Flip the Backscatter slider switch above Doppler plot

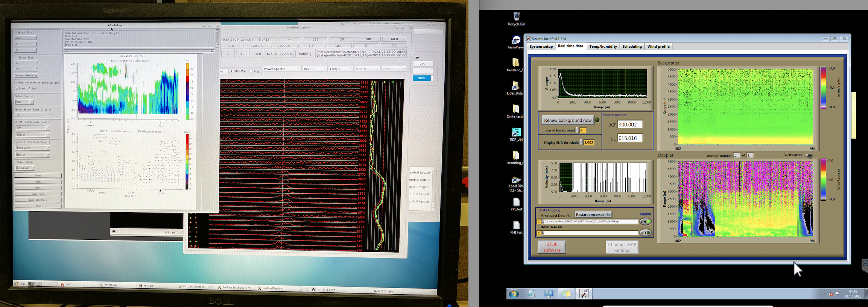(x=809, y=155)
